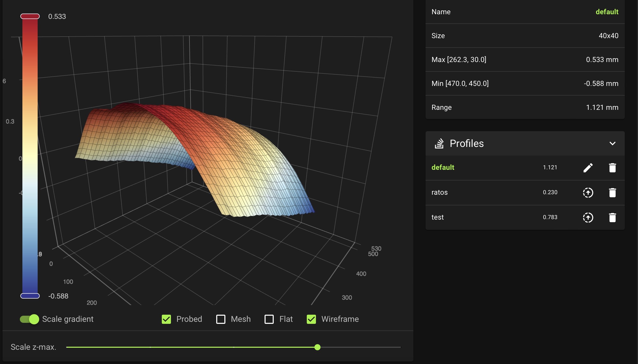Enable the Flat checkbox
The height and width of the screenshot is (364, 638).
[269, 319]
